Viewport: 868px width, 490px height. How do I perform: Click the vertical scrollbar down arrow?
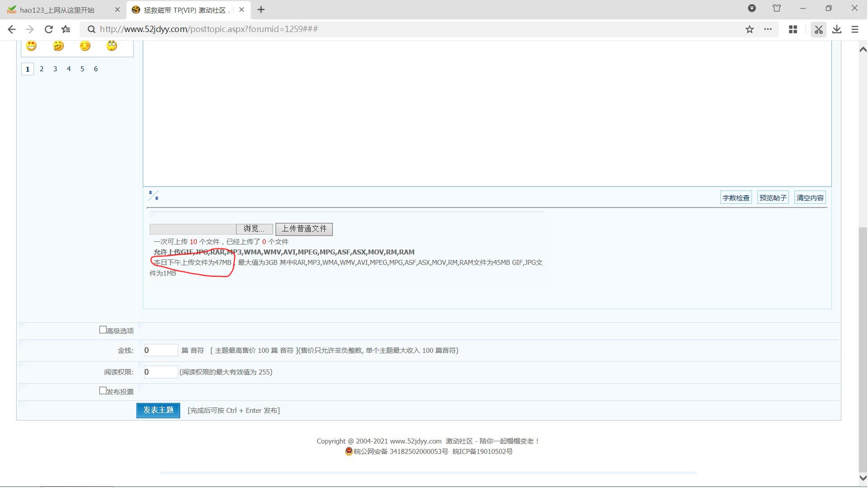pos(863,478)
